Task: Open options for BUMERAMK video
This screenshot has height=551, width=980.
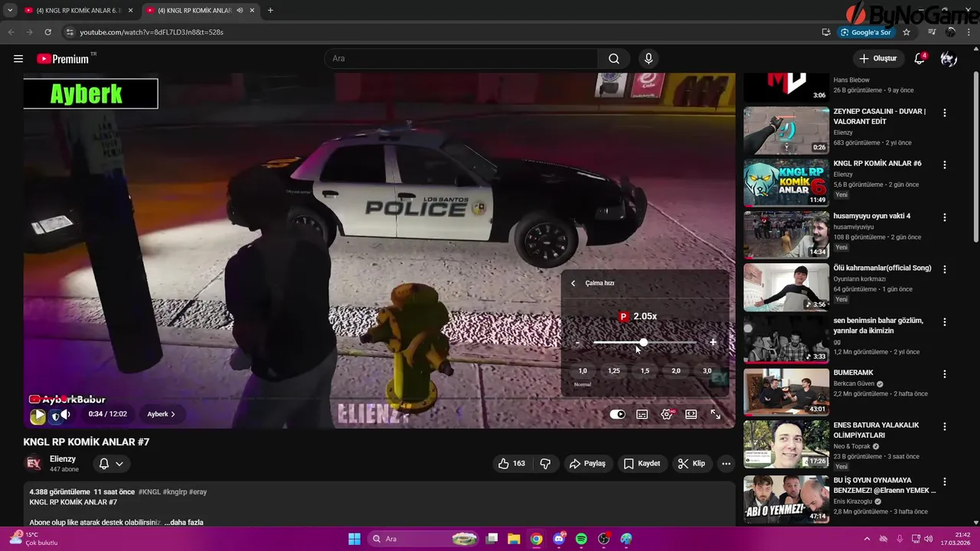Action: tap(944, 374)
